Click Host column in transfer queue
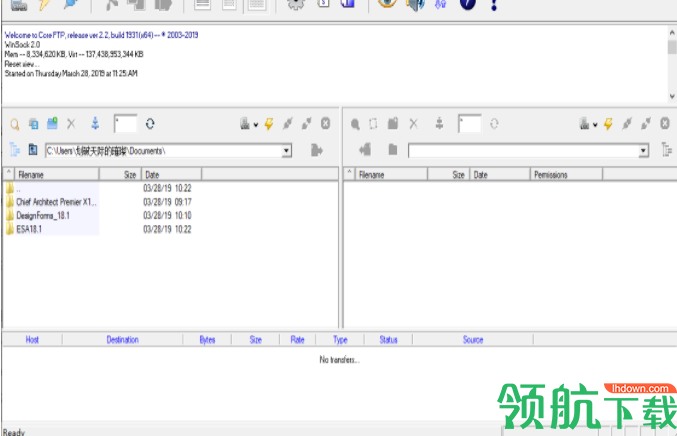 click(x=32, y=340)
